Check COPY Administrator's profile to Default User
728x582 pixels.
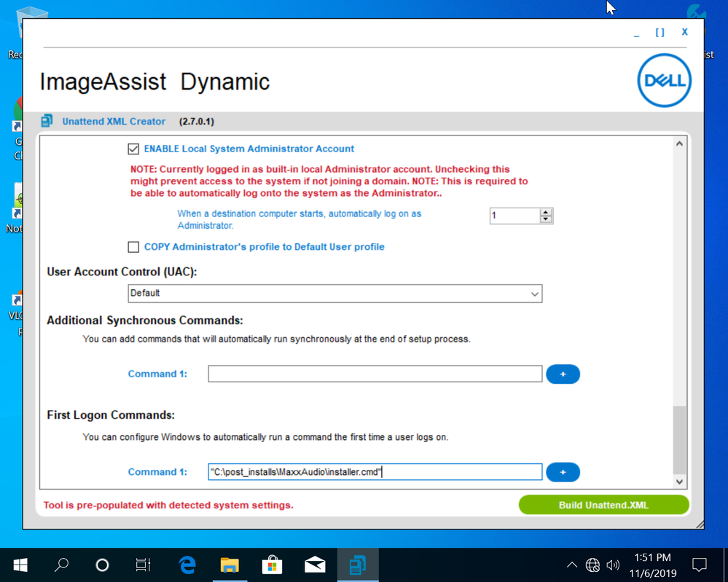pos(133,247)
